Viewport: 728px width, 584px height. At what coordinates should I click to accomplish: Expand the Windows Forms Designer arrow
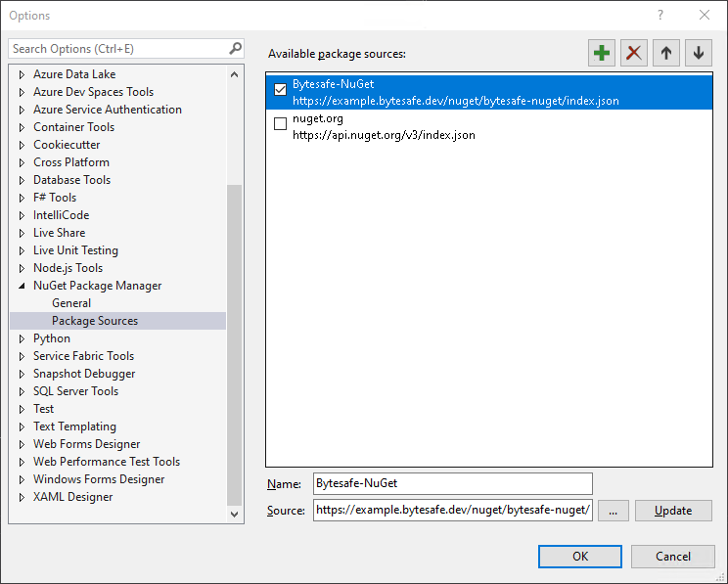(x=22, y=479)
